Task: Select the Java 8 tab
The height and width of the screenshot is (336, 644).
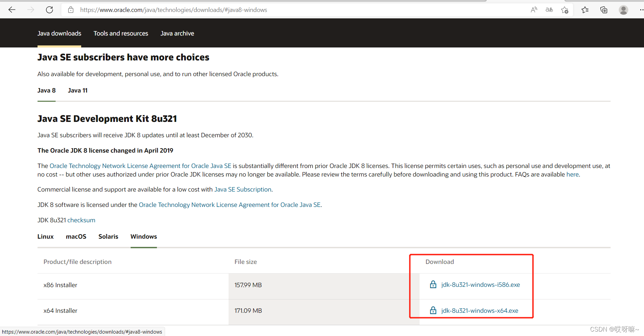Action: (46, 90)
